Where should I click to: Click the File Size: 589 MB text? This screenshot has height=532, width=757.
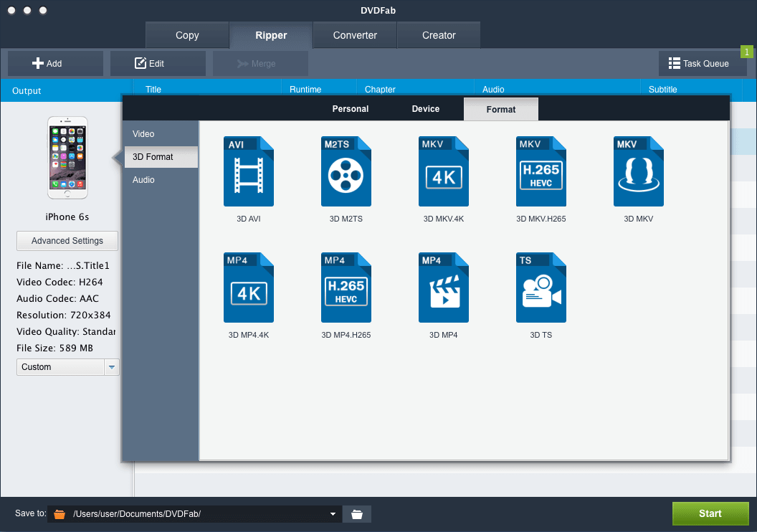point(54,348)
